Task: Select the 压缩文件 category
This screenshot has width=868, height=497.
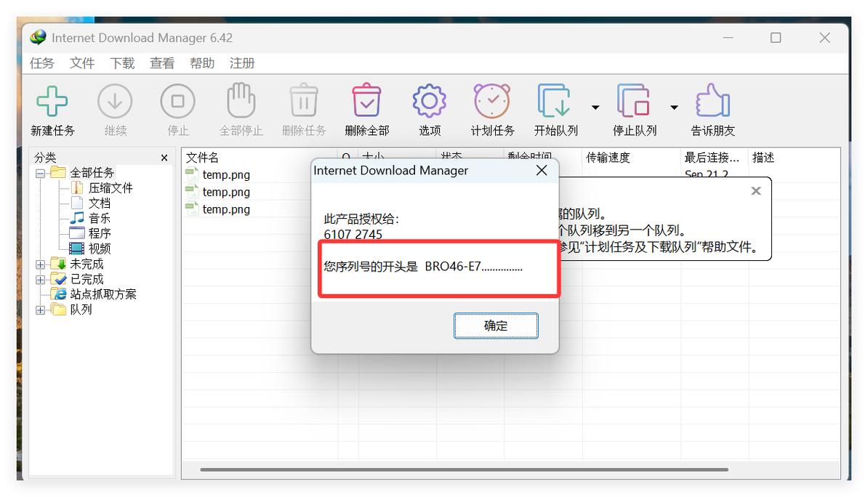Action: point(110,188)
